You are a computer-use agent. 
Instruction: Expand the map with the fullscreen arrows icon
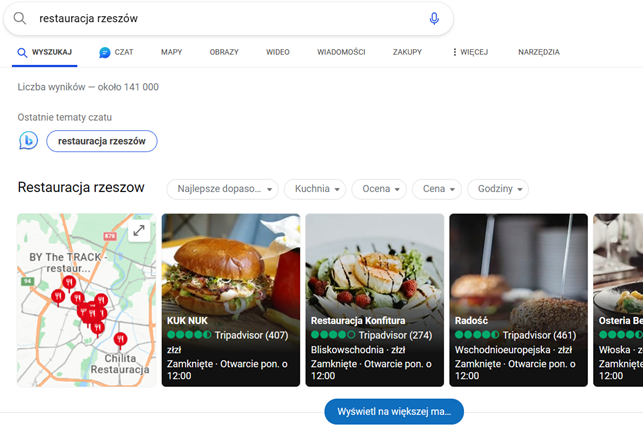139,231
